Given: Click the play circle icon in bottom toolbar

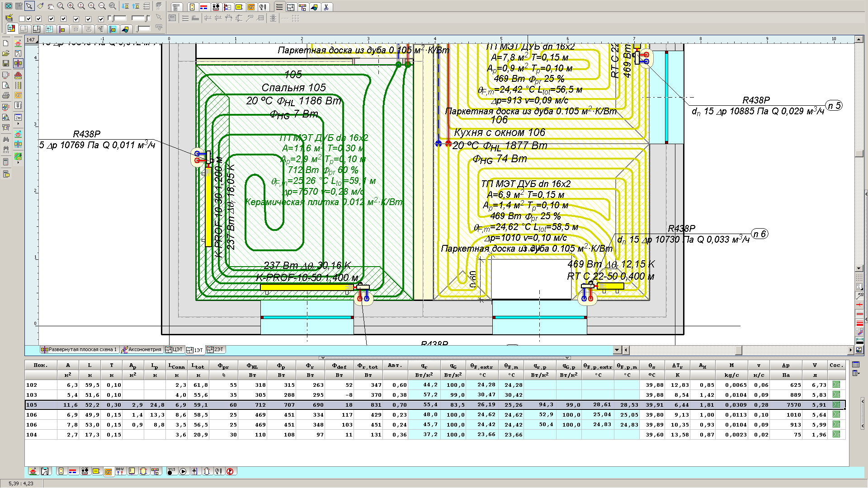Looking at the screenshot, I should pyautogui.click(x=183, y=472).
